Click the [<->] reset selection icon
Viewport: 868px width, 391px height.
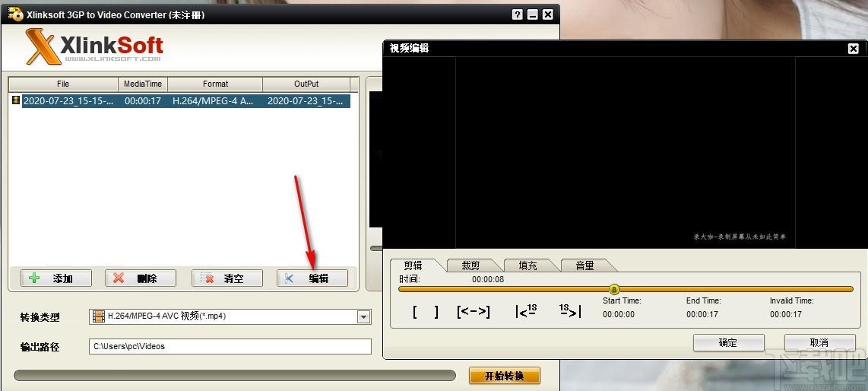pos(474,312)
